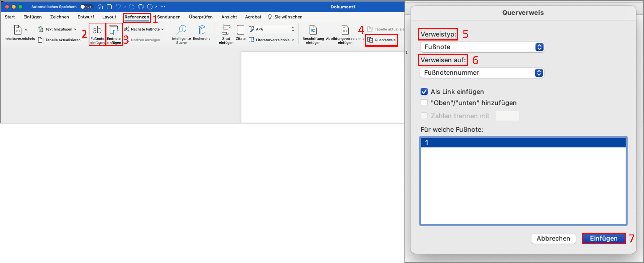Switch to the Start tab
The width and height of the screenshot is (644, 263).
[x=10, y=17]
